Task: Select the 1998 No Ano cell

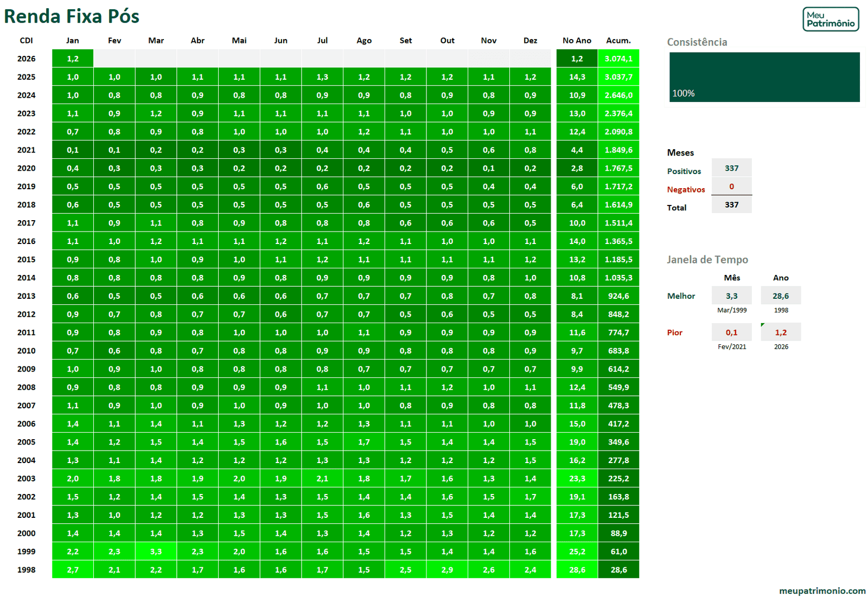Action: (x=577, y=570)
